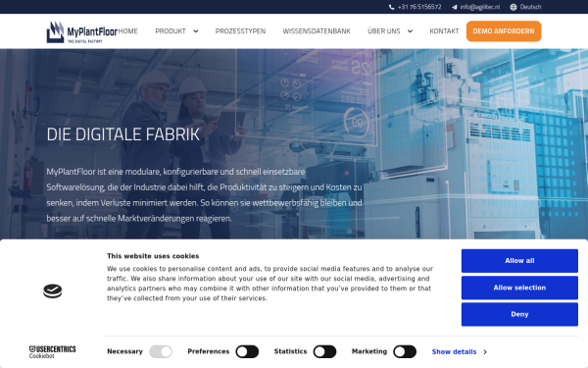Call phone number +31 76 5156572

(419, 7)
